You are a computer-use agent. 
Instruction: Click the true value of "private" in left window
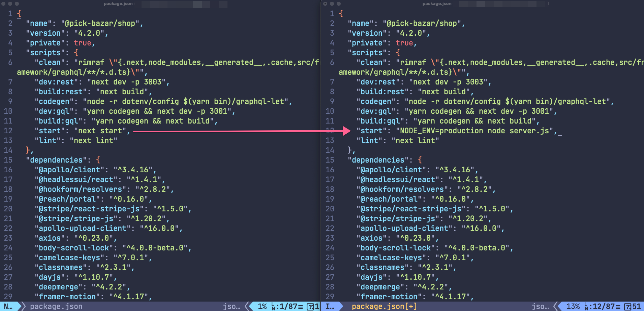pos(83,43)
